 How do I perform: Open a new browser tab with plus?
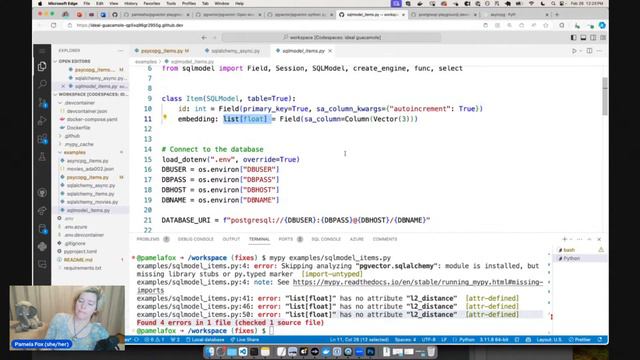[557, 15]
